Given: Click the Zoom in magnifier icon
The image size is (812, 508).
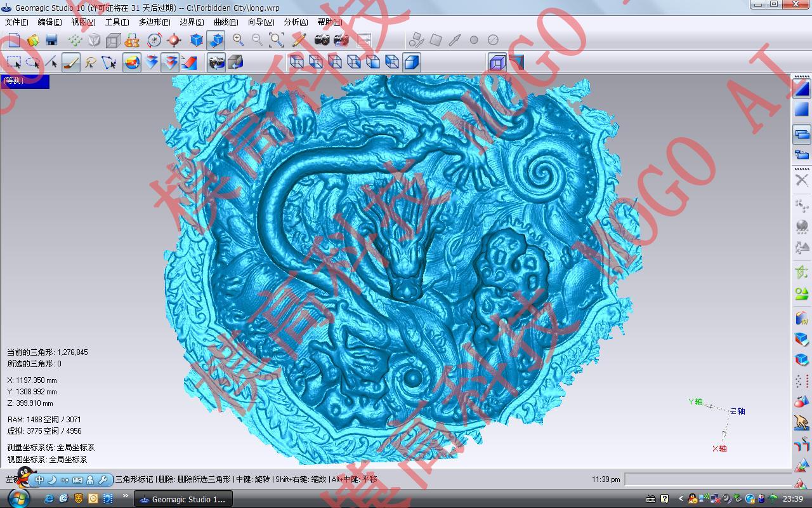Looking at the screenshot, I should 239,40.
